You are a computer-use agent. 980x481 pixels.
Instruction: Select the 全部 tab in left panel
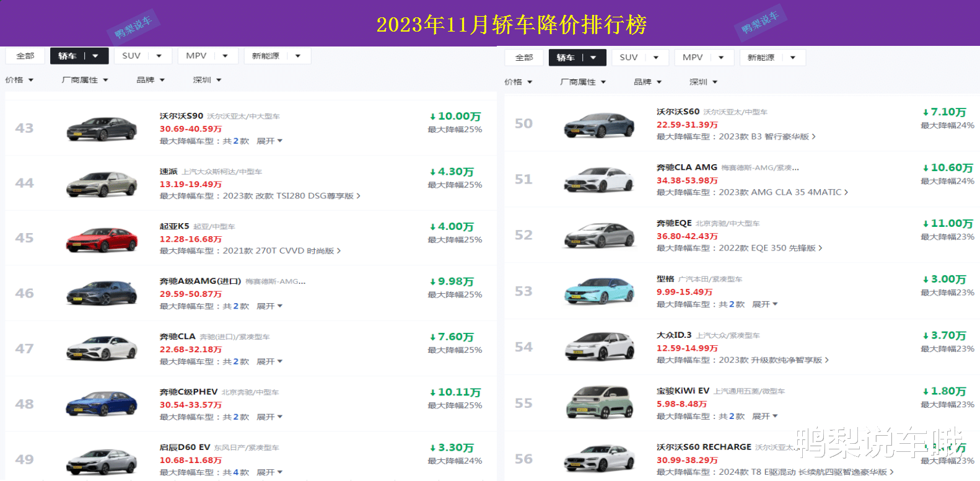click(x=25, y=56)
